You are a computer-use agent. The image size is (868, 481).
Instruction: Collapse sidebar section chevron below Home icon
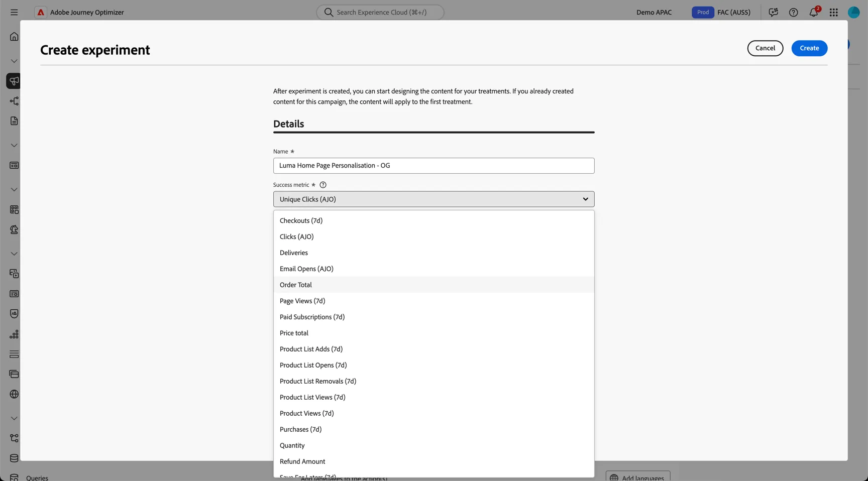pos(14,61)
